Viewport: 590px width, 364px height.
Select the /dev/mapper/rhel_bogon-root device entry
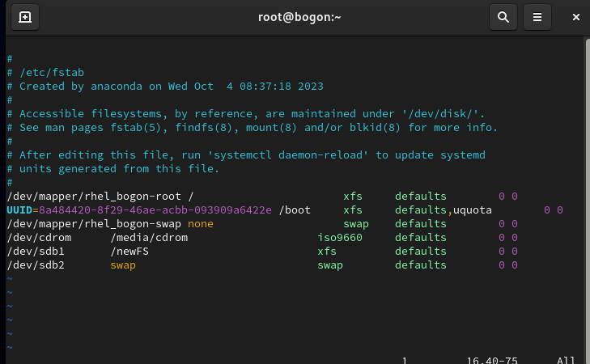[93, 197]
